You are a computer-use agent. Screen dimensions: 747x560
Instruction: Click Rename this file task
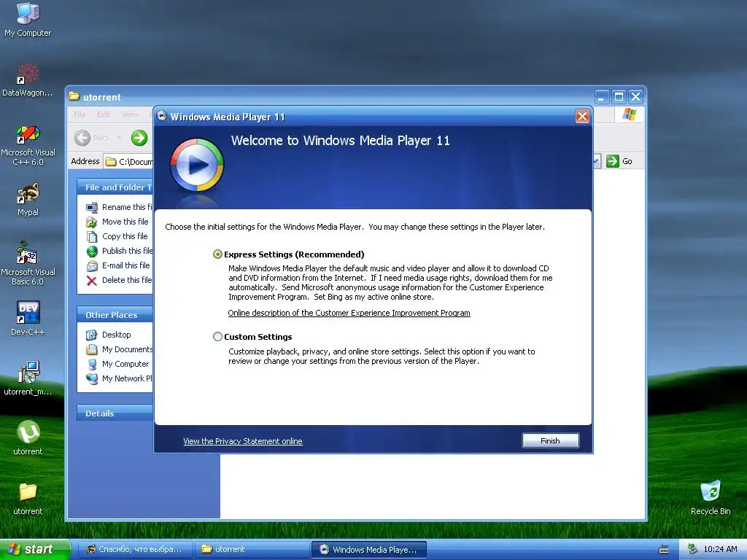click(119, 207)
